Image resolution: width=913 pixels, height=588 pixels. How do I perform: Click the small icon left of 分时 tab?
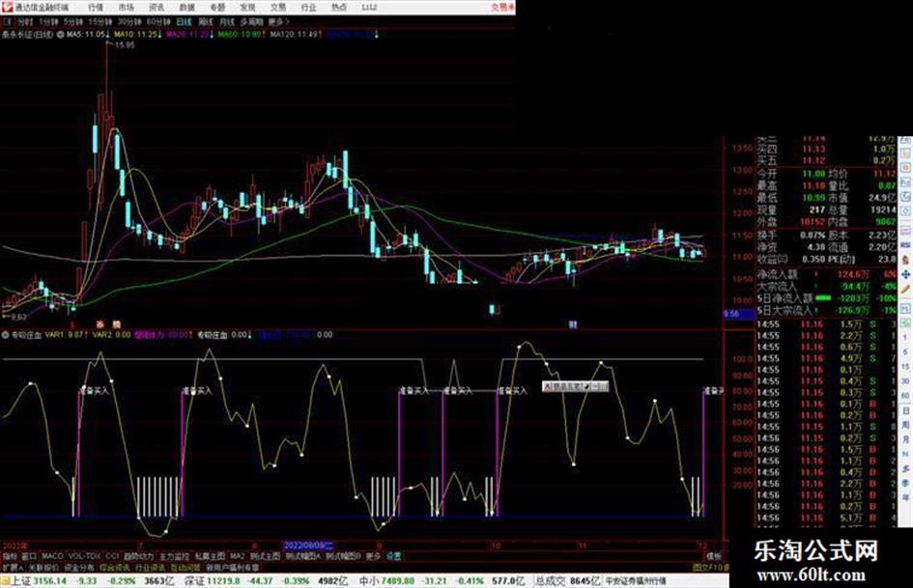tap(8, 21)
